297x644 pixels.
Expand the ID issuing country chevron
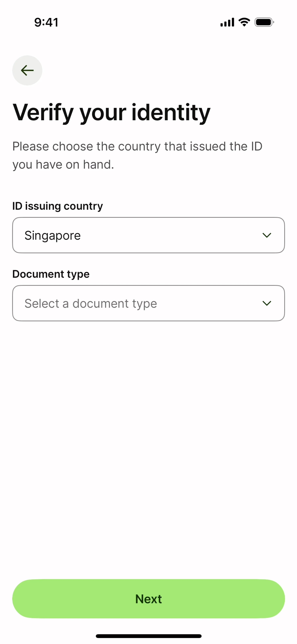pos(267,235)
